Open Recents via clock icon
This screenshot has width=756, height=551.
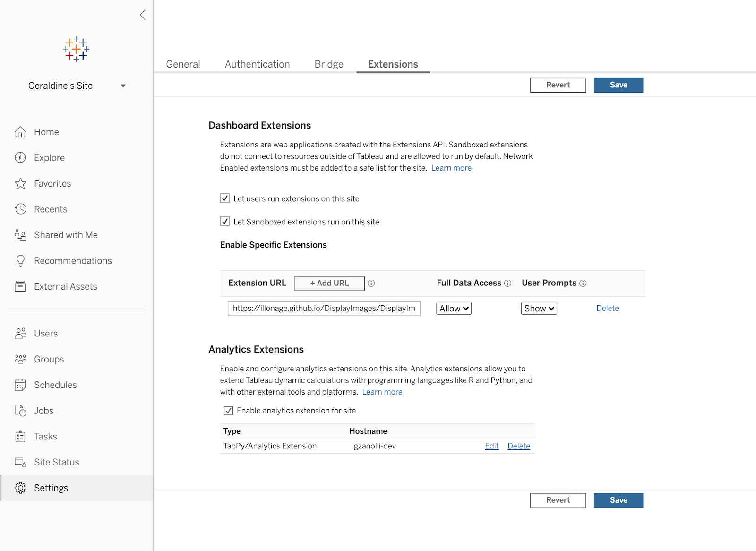(20, 209)
